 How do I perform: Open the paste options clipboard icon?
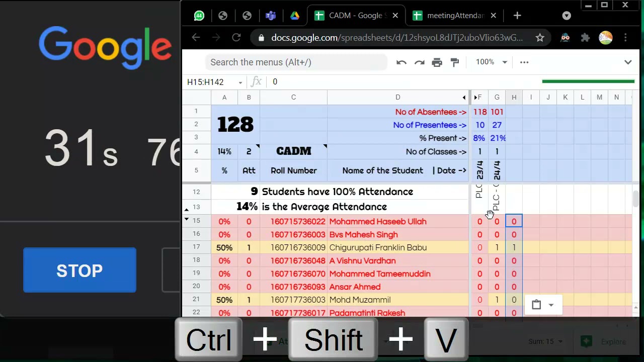click(536, 305)
